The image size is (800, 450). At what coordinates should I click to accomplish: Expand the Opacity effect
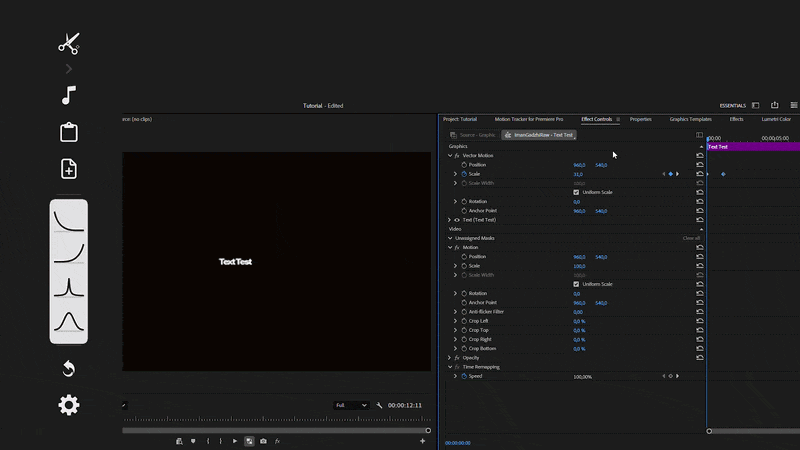click(449, 358)
